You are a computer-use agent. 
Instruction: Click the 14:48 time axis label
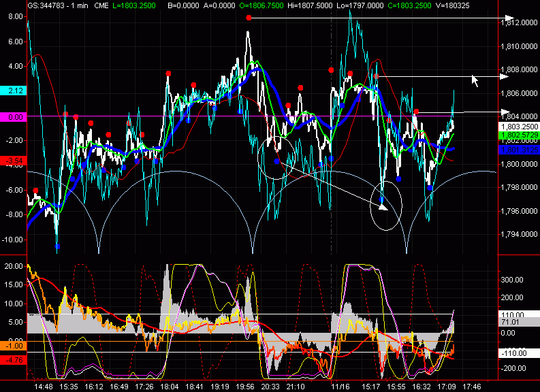(44, 387)
